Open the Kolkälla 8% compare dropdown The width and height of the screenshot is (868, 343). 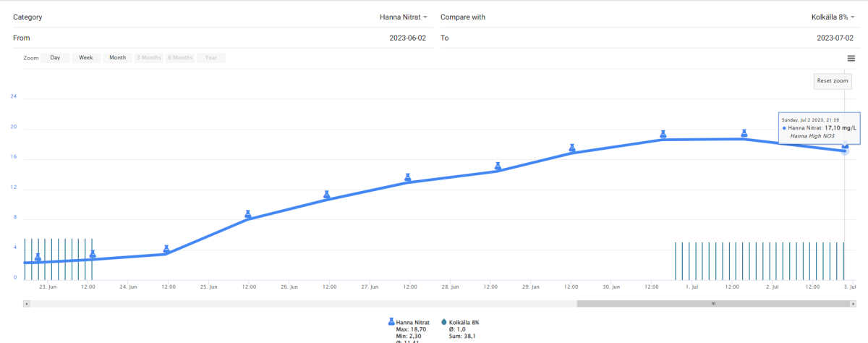click(833, 17)
